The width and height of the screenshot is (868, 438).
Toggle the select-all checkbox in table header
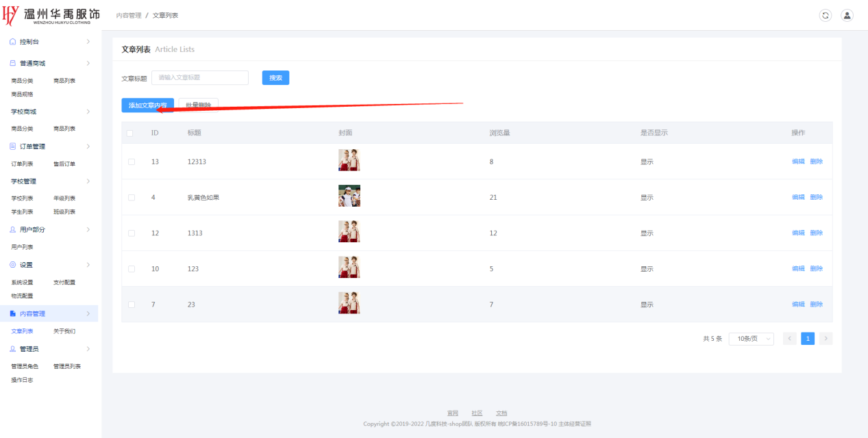coord(131,133)
